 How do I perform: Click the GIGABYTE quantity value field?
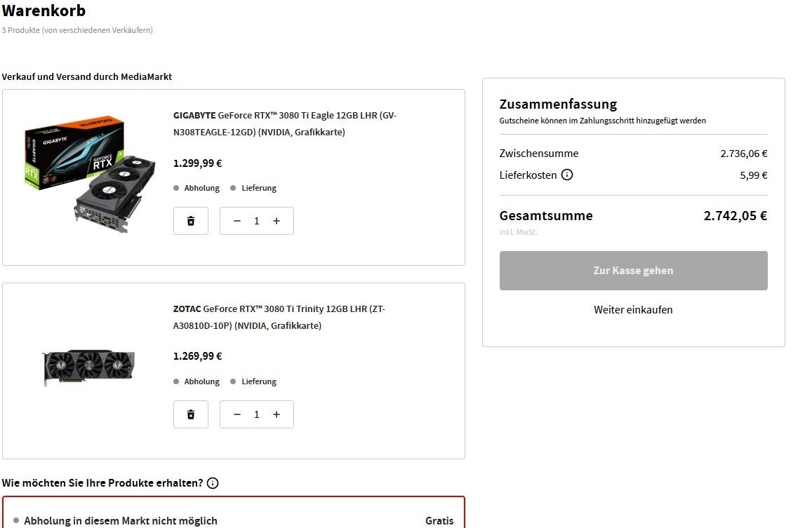pyautogui.click(x=257, y=221)
